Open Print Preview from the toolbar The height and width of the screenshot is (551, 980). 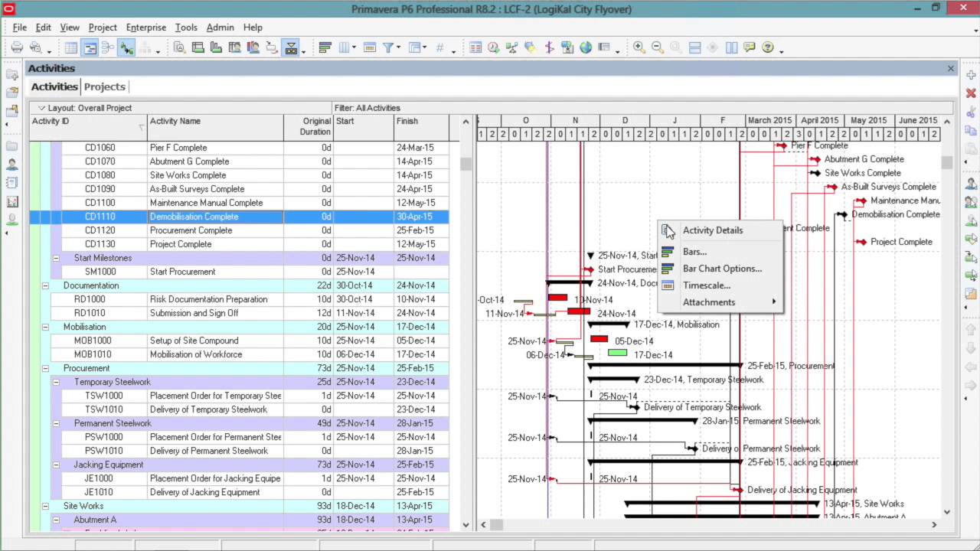(x=35, y=47)
